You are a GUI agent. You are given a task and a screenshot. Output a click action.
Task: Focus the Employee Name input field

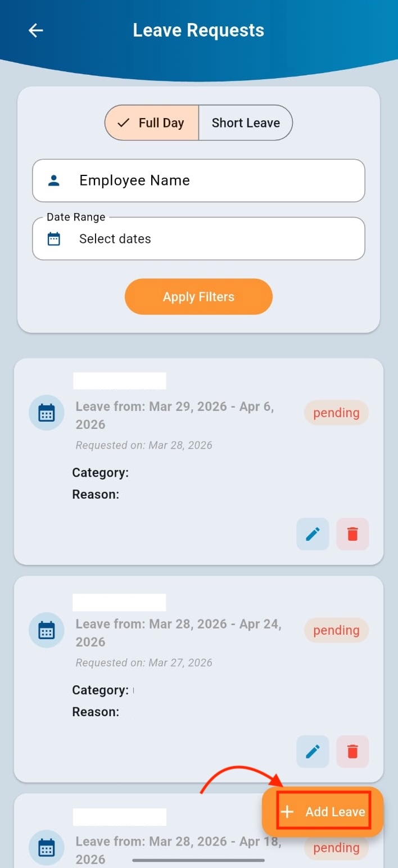click(x=214, y=180)
